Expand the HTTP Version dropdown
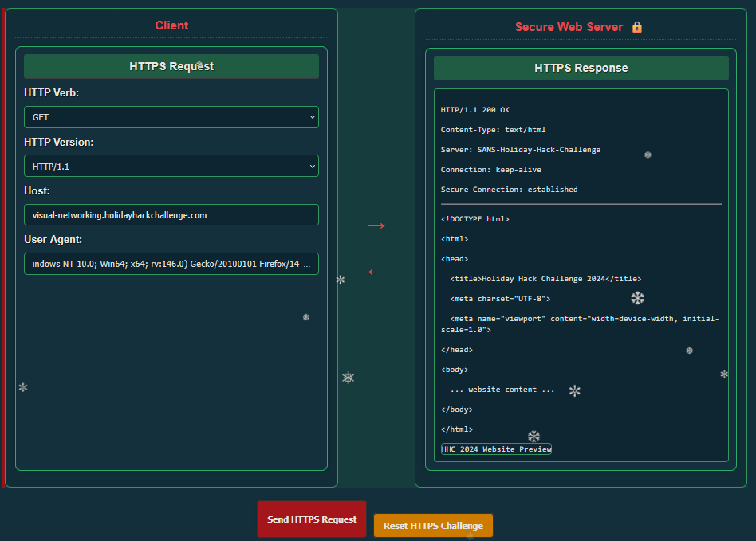756x541 pixels. [x=171, y=166]
